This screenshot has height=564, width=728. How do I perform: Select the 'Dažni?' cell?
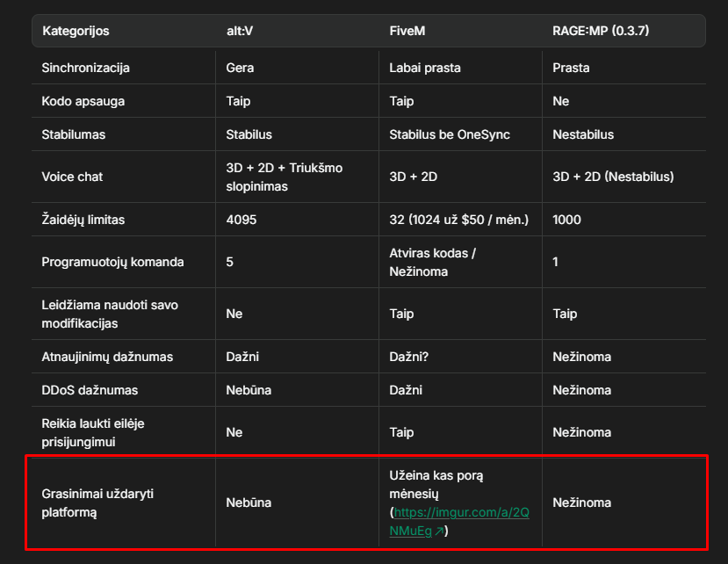[408, 357]
